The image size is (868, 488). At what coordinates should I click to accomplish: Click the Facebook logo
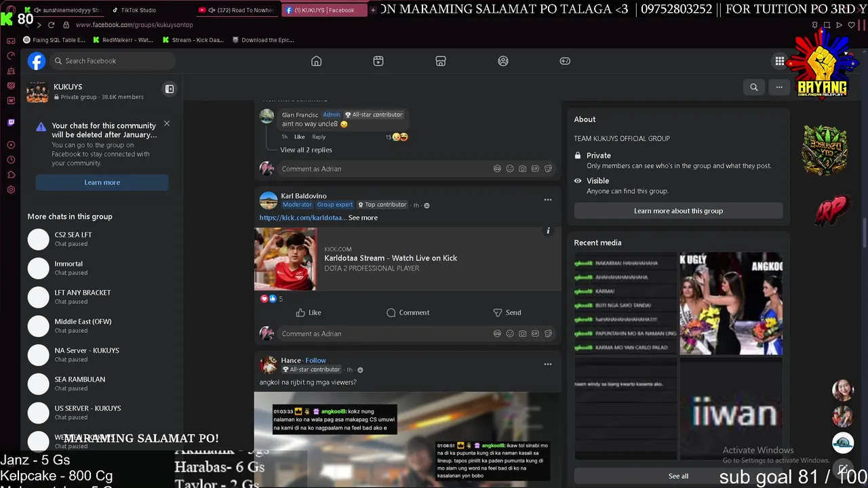pyautogui.click(x=37, y=61)
